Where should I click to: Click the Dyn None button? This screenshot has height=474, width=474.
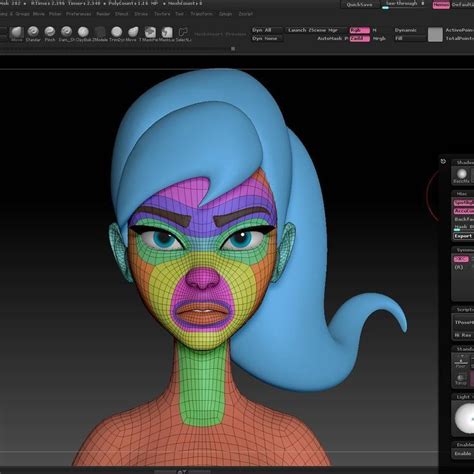click(x=267, y=39)
